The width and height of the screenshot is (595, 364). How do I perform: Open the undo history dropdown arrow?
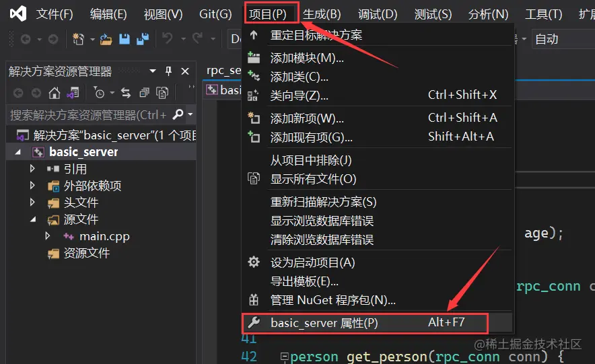pos(183,39)
